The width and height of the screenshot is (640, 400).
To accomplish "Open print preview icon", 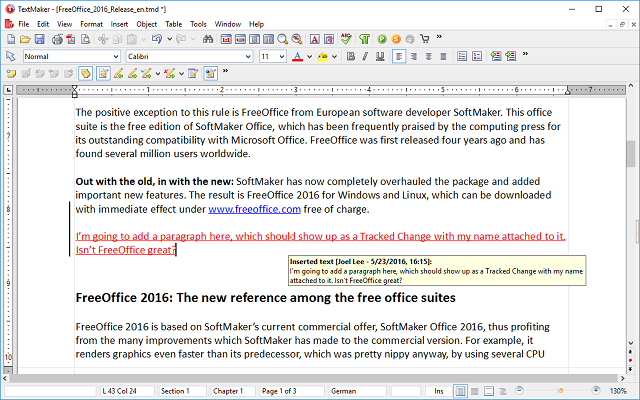I will click(x=85, y=39).
